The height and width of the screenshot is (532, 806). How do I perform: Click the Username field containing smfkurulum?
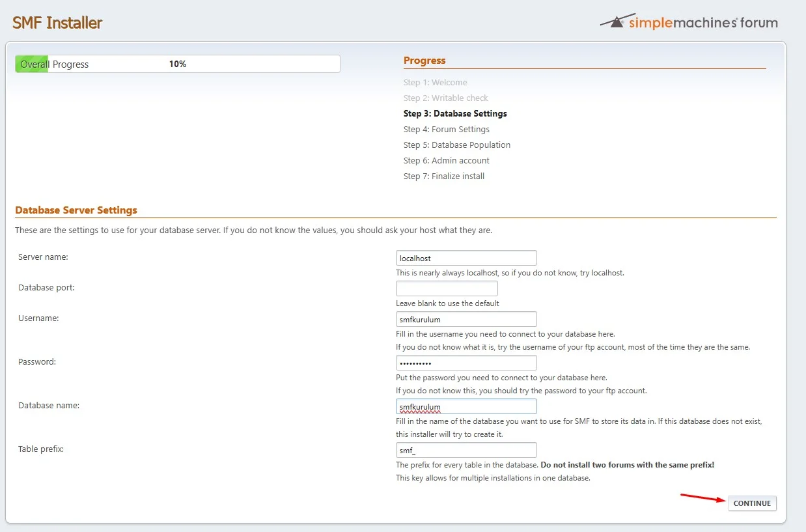pos(466,319)
